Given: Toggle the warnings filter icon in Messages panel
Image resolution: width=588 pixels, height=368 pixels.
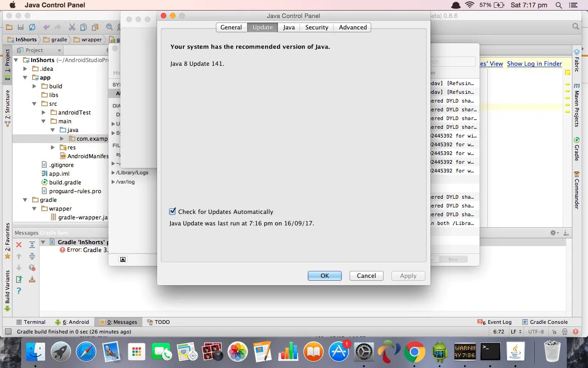Looking at the screenshot, I should (32, 268).
